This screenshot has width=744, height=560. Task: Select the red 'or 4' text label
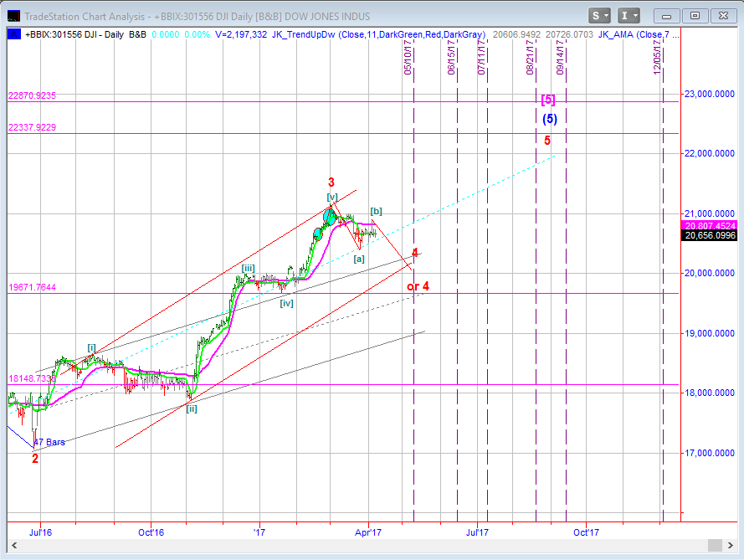(x=418, y=286)
